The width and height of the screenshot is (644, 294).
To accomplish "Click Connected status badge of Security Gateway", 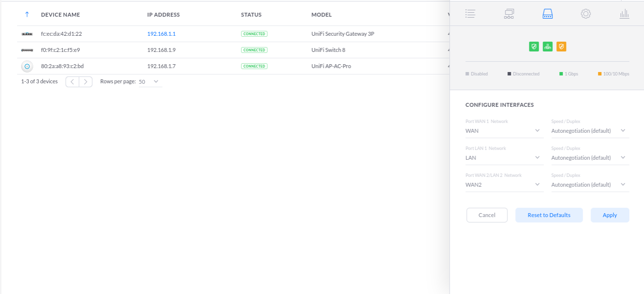I will (x=254, y=34).
